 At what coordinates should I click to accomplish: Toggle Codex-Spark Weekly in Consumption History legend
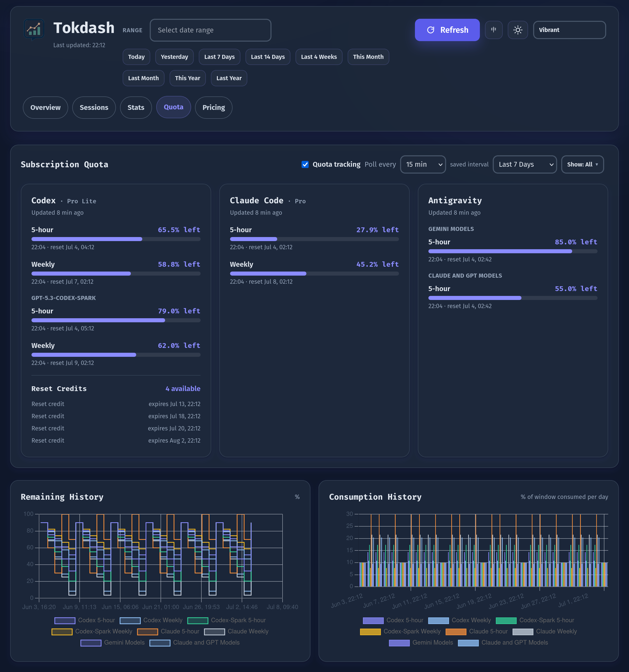[x=400, y=631]
